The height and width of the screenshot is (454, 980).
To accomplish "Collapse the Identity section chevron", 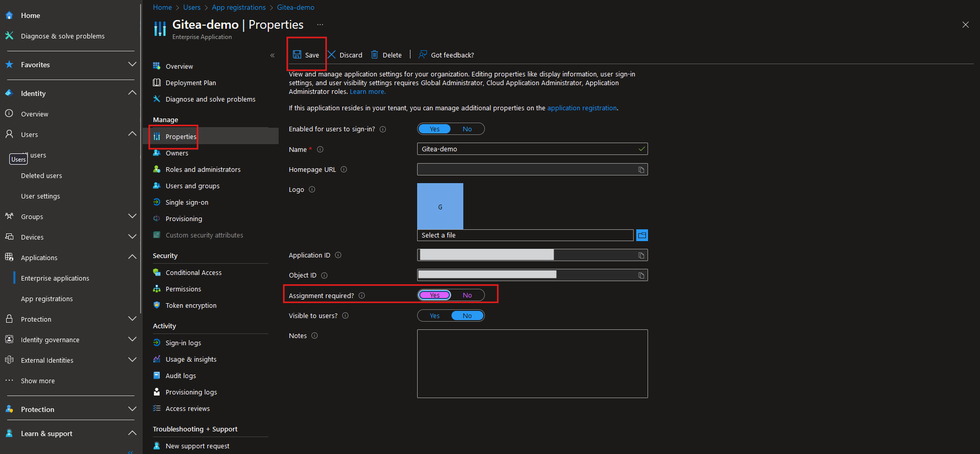I will point(132,93).
